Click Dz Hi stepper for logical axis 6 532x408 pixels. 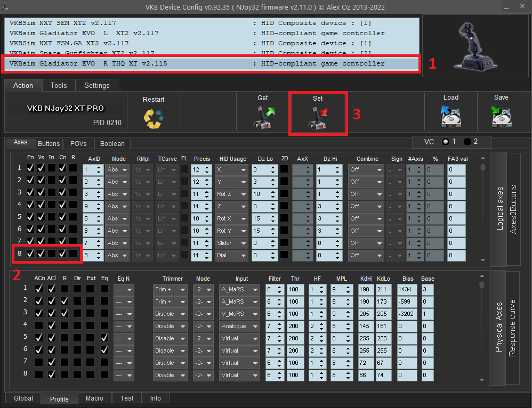coord(337,231)
